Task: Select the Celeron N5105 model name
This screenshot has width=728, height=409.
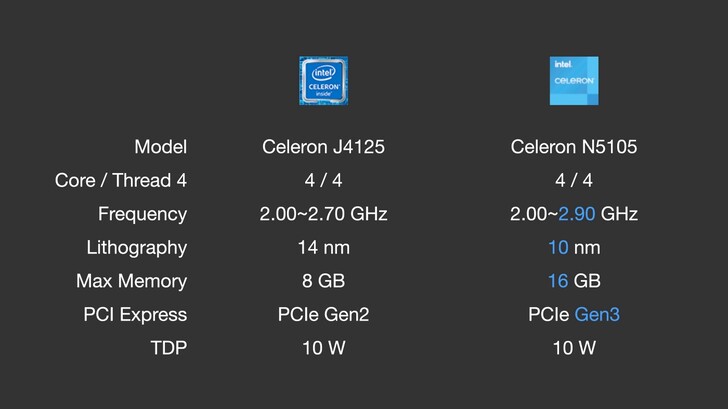Action: tap(574, 147)
